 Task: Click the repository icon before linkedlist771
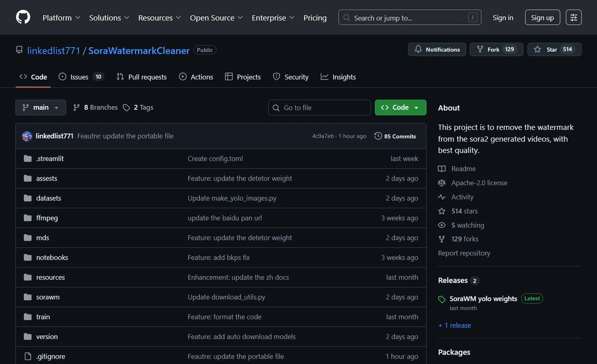click(19, 50)
